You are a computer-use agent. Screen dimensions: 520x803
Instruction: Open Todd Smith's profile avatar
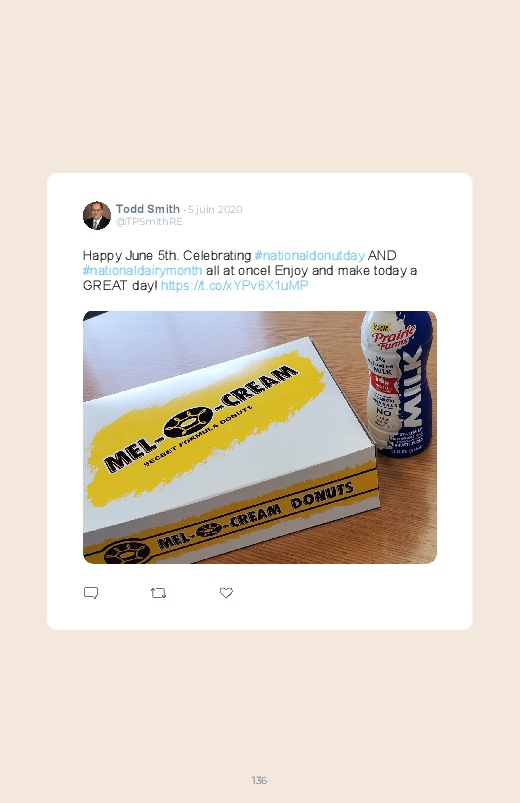coord(97,216)
